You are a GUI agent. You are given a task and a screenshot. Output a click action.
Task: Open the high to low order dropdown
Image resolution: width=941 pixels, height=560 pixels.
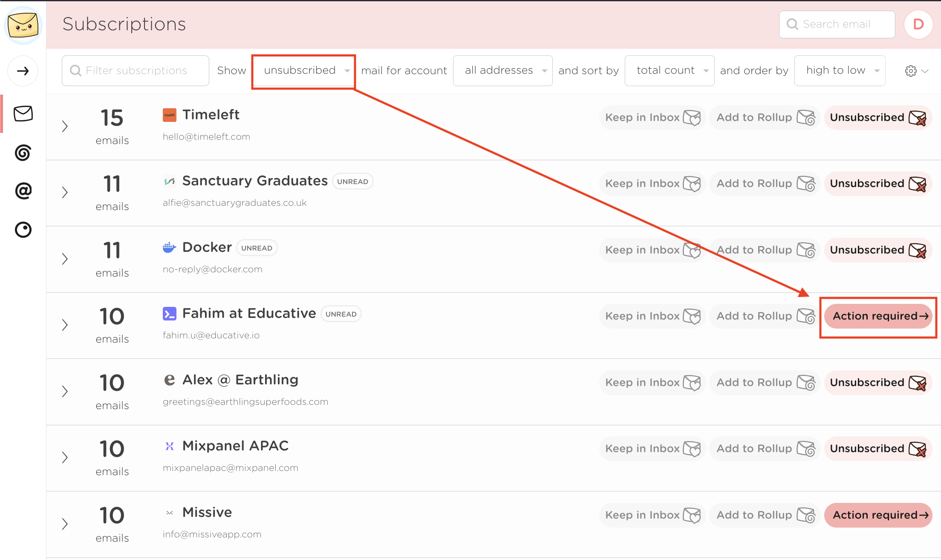[840, 71]
